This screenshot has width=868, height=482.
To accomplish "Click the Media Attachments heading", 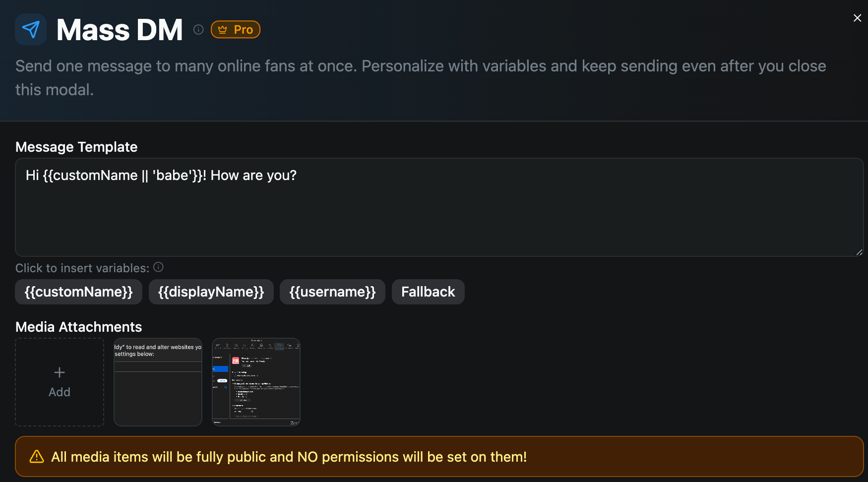I will pos(78,327).
